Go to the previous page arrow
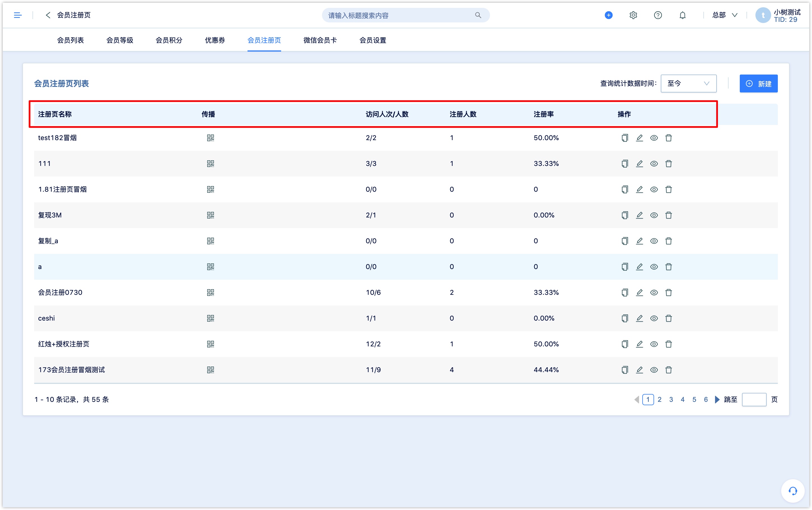The width and height of the screenshot is (812, 510). pos(636,400)
